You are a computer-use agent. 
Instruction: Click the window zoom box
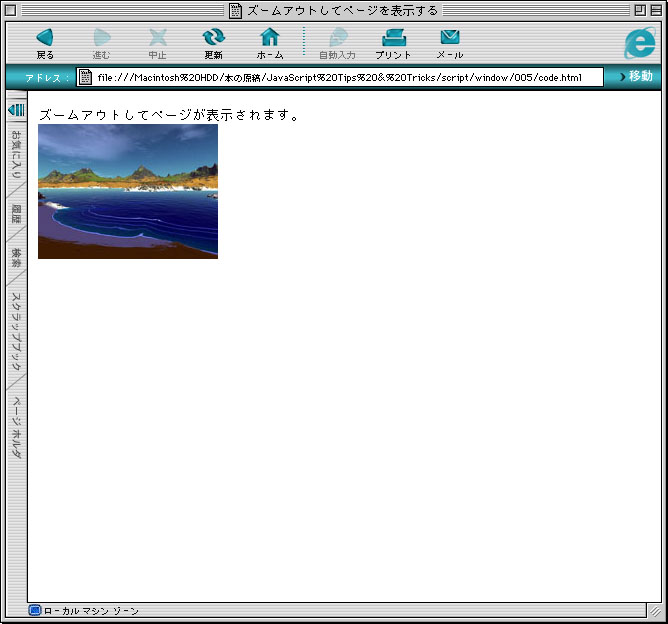pyautogui.click(x=640, y=11)
